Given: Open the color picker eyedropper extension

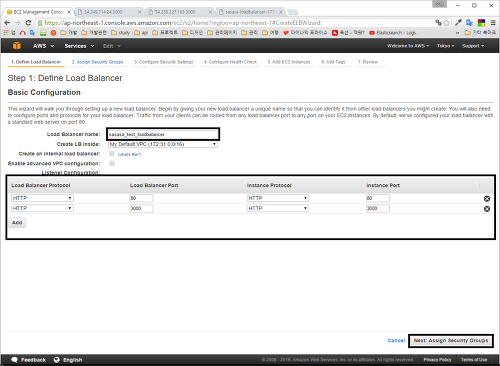Looking at the screenshot, I should [458, 23].
